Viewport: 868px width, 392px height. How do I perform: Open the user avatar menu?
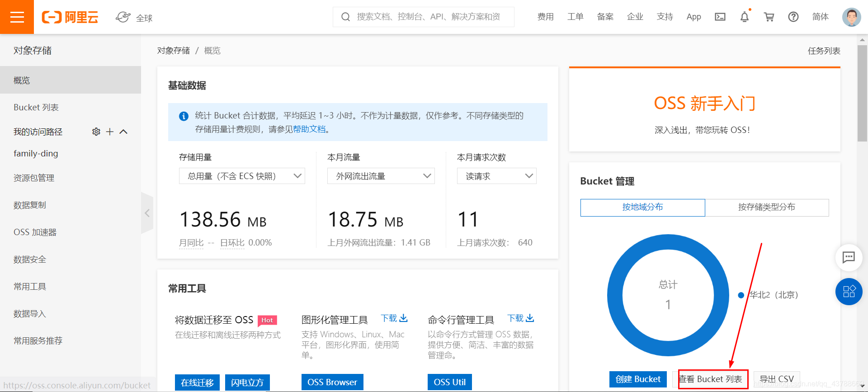pos(852,17)
